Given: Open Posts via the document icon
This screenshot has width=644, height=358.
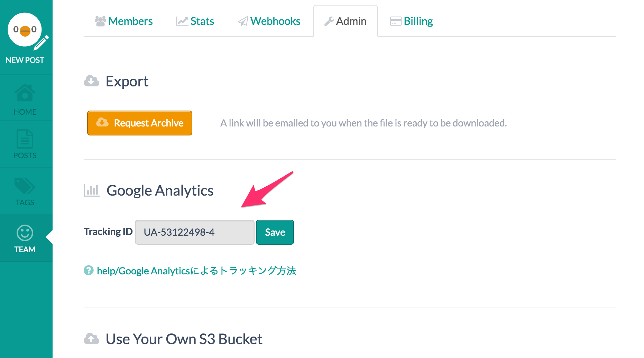Looking at the screenshot, I should (25, 139).
